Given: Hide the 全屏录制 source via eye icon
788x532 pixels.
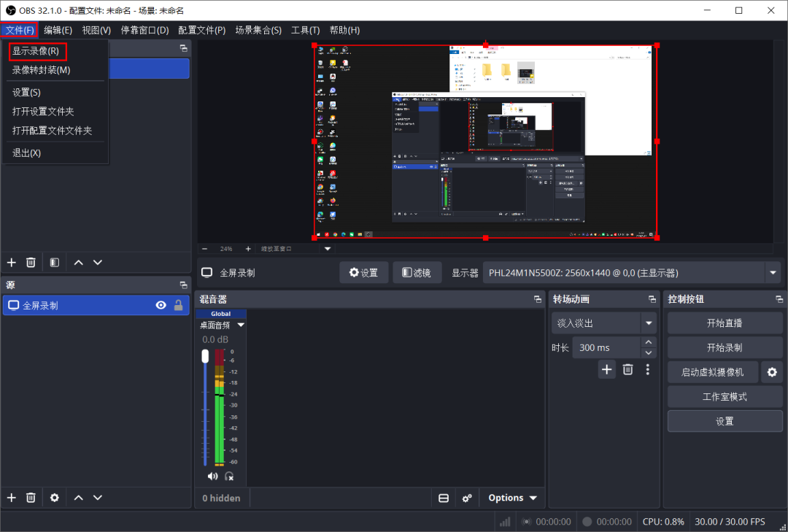Looking at the screenshot, I should point(161,306).
